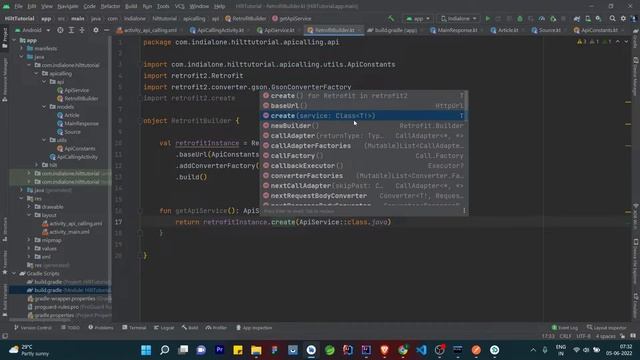Collapse the models package node
This screenshot has height=360, width=640.
(x=44, y=107)
